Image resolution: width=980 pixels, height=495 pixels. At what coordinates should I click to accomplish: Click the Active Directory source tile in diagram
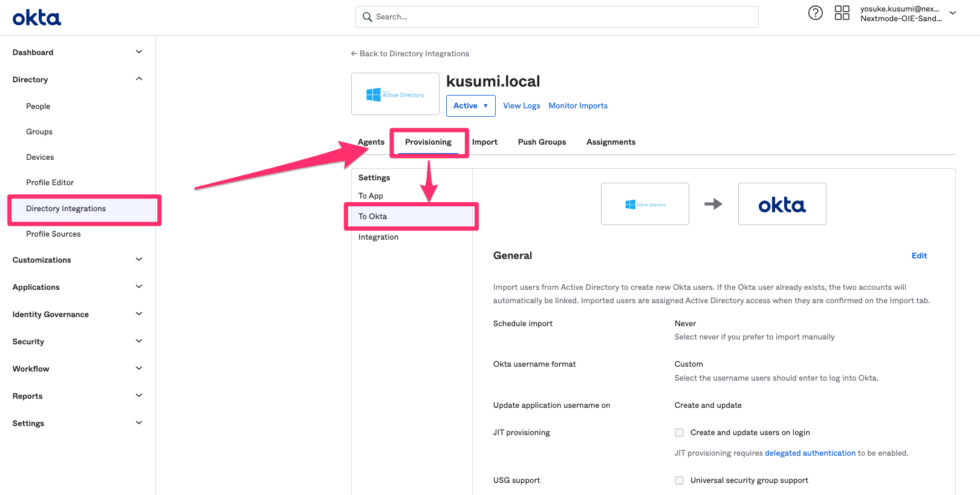[644, 205]
